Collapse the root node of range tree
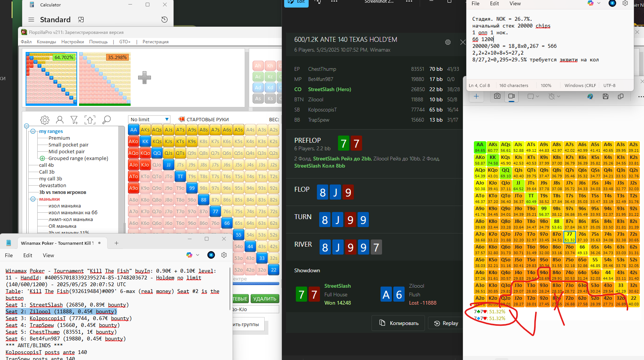Image resolution: width=644 pixels, height=360 pixels. click(x=26, y=126)
